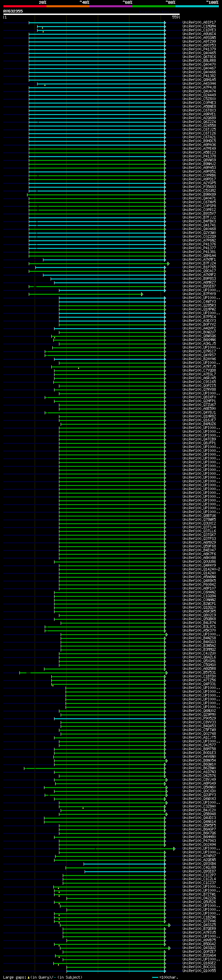Select the UniRef100_P41378 hit label
The image size is (222, 980).
tap(199, 156)
